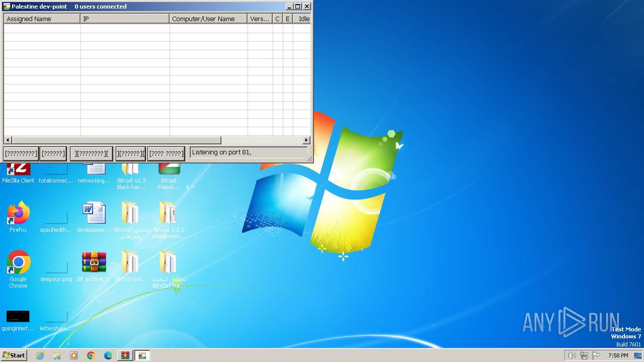Sort by C column header

(278, 19)
